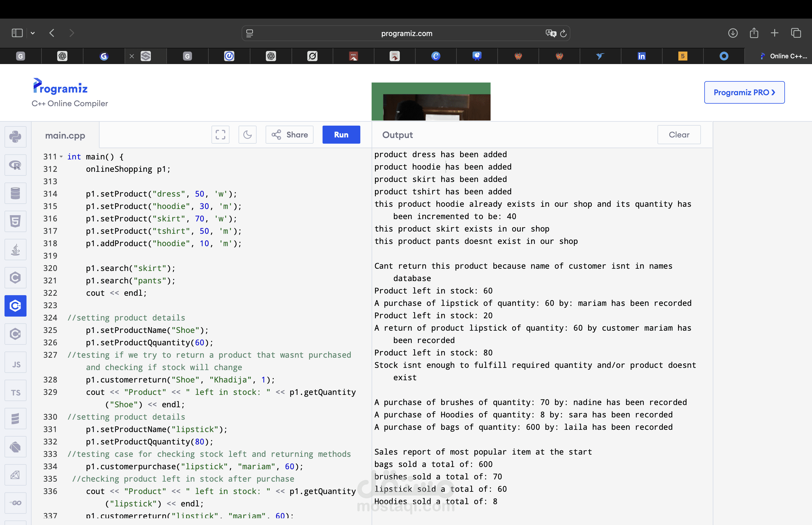Switch to C# compiler in sidebar
The height and width of the screenshot is (525, 812).
point(15,334)
